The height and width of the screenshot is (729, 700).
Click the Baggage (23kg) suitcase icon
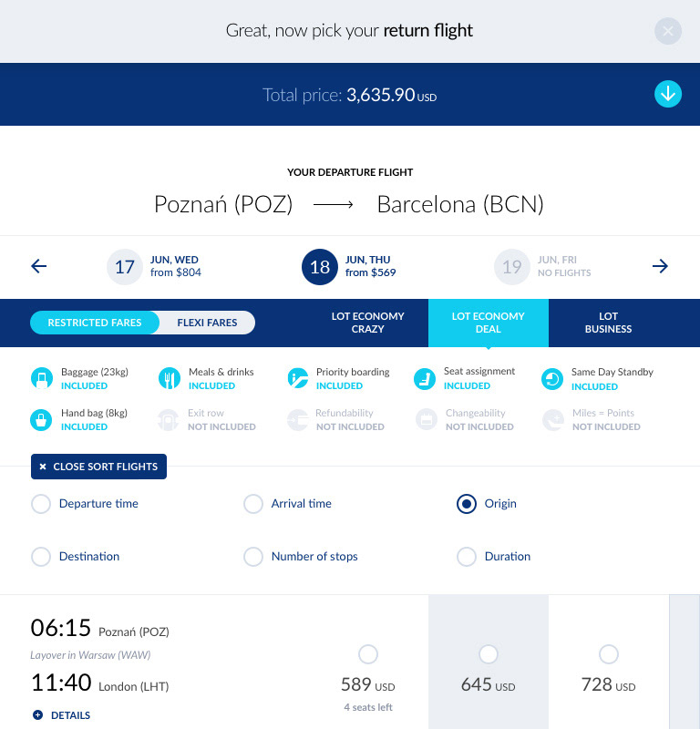[41, 378]
